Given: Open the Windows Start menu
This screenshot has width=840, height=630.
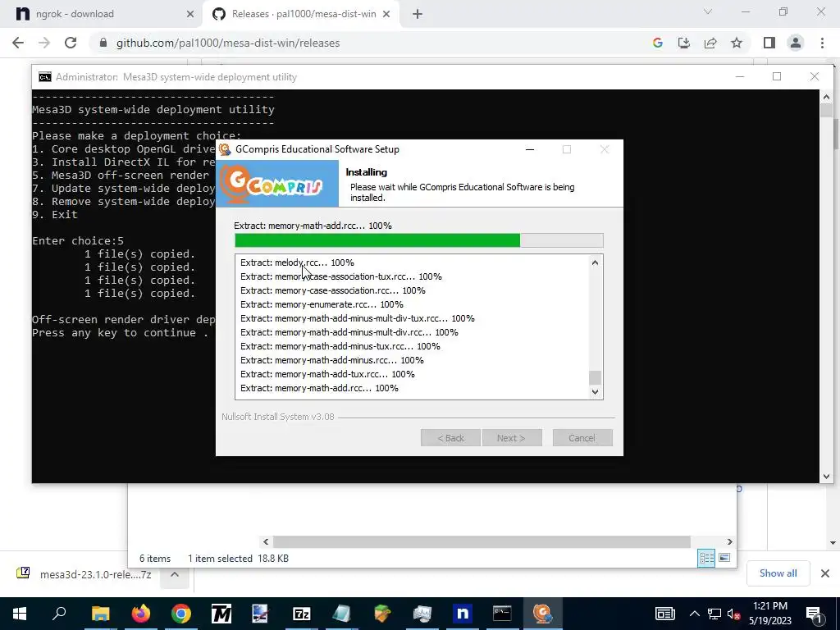Looking at the screenshot, I should pyautogui.click(x=20, y=614).
